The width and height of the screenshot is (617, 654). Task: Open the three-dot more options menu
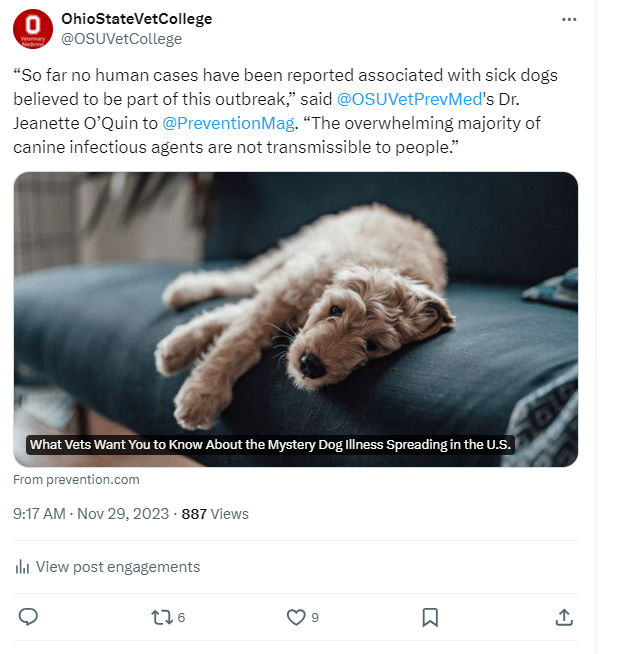[569, 19]
